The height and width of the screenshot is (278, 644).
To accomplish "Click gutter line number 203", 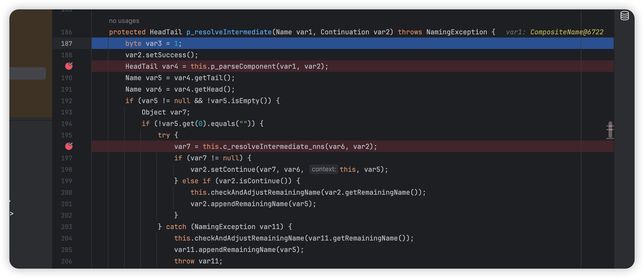I will point(66,227).
